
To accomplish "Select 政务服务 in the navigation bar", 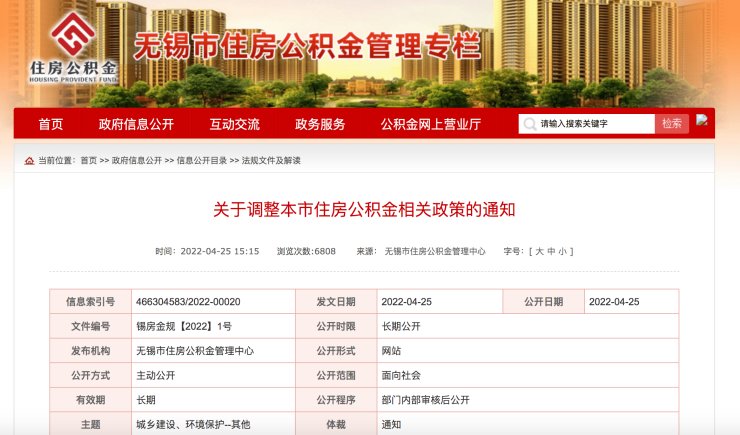I will (x=320, y=124).
